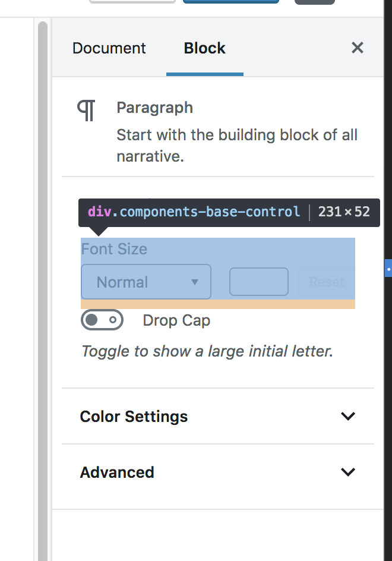The width and height of the screenshot is (392, 561).
Task: Select the Block tab
Action: pyautogui.click(x=204, y=48)
